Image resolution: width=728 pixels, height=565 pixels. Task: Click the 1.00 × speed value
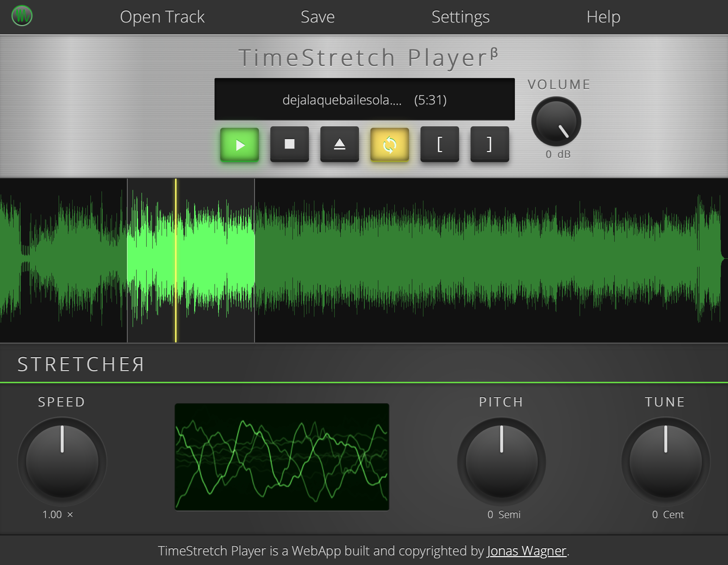tap(58, 515)
